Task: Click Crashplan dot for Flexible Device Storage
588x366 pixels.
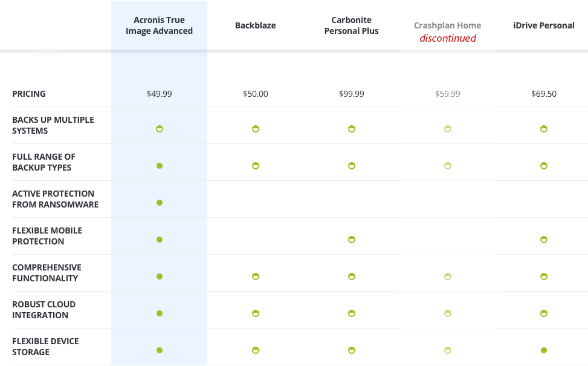Action: pyautogui.click(x=448, y=350)
